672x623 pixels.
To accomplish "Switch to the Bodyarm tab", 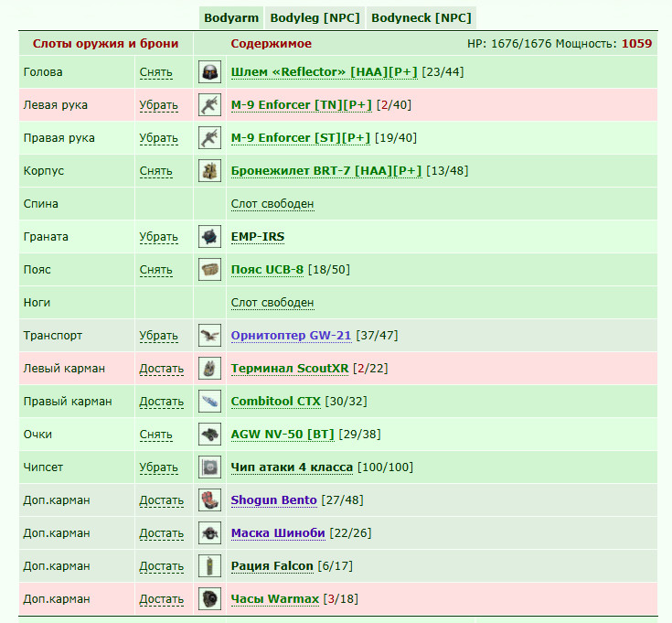I will click(231, 18).
